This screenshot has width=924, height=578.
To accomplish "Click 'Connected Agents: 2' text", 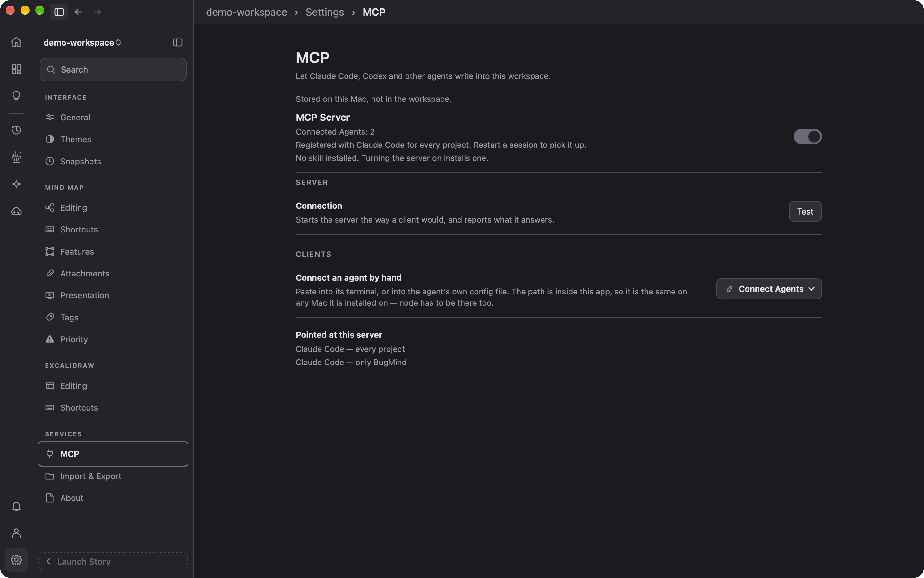I will pos(335,132).
